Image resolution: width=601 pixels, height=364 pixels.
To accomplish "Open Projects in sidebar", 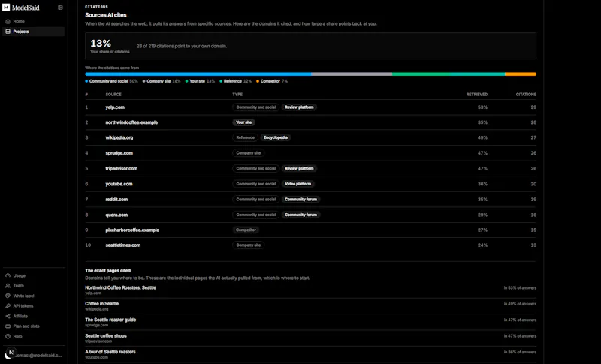I will 34,32.
